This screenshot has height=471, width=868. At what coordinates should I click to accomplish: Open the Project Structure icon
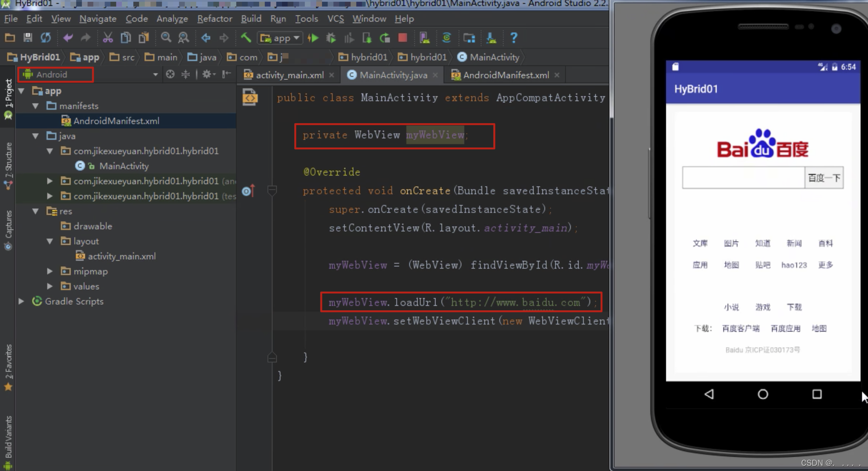469,38
